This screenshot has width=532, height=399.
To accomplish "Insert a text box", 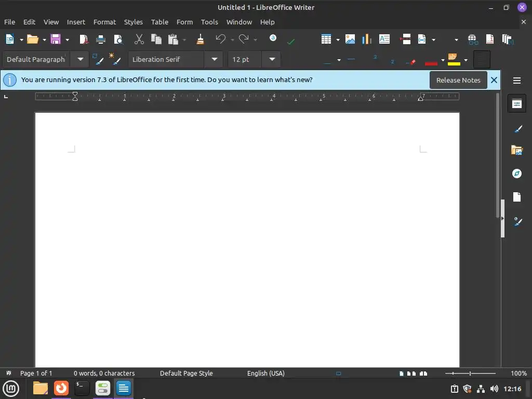I will 384,39.
